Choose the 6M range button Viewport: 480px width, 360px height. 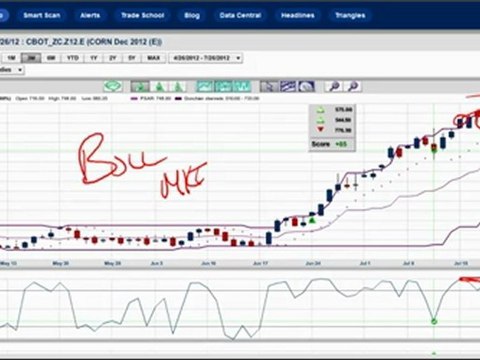click(51, 58)
